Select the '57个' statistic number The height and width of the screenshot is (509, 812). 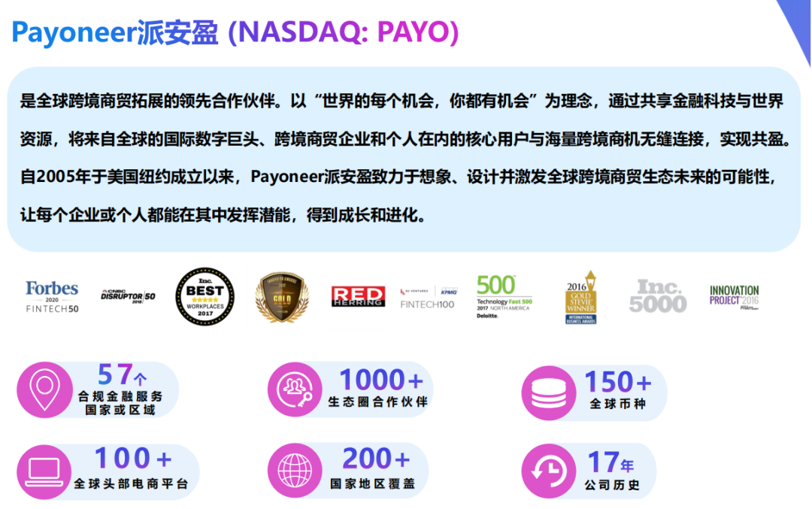(x=123, y=374)
